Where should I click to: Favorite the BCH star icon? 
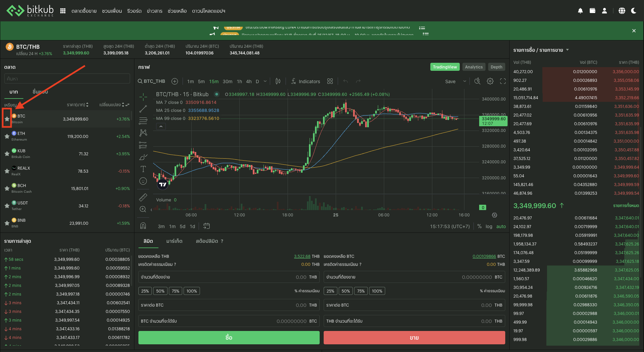7,188
